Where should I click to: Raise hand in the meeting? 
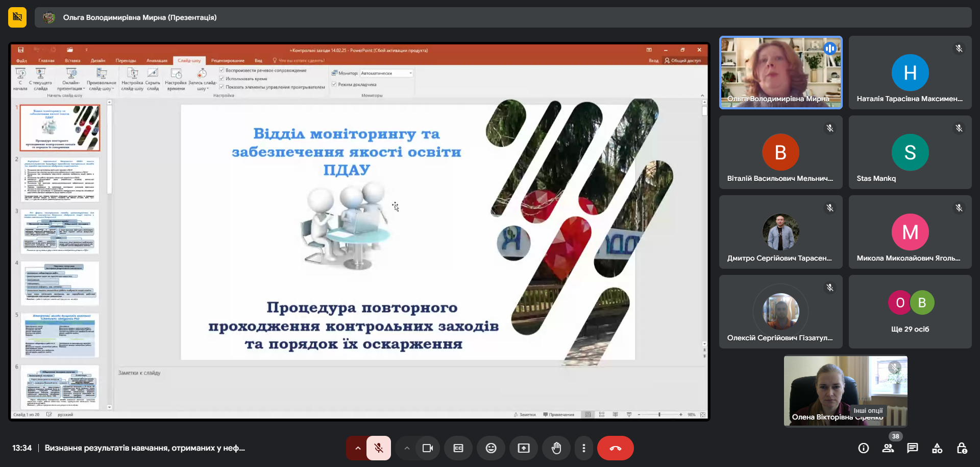(x=556, y=448)
